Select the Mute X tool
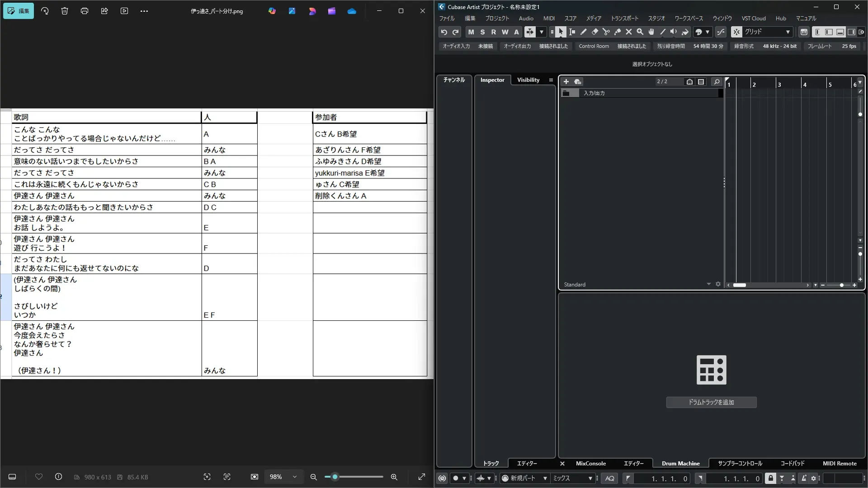Screen dimensions: 868x488 coord(628,32)
